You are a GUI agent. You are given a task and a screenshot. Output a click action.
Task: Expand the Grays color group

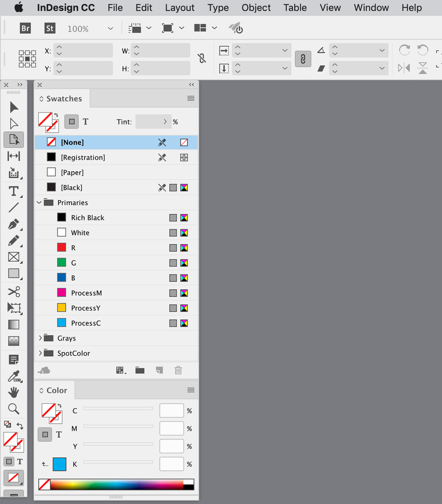[40, 338]
